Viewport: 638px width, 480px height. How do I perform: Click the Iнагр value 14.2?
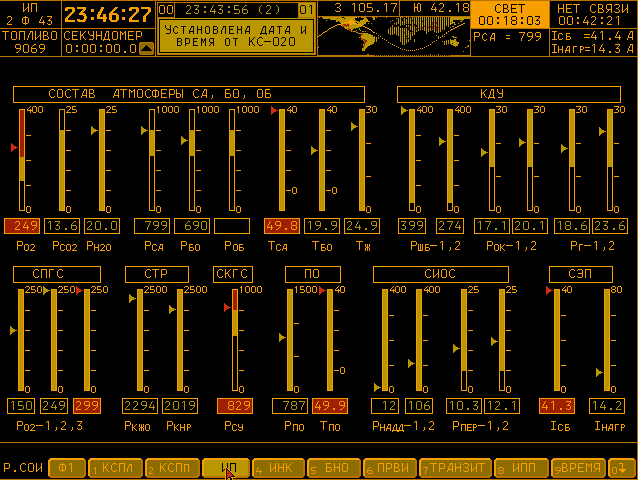(607, 406)
